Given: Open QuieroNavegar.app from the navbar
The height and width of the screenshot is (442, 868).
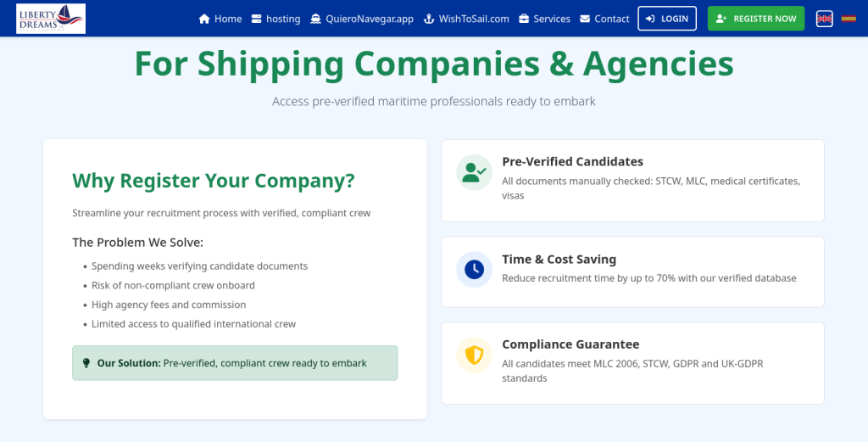Looking at the screenshot, I should (x=362, y=19).
